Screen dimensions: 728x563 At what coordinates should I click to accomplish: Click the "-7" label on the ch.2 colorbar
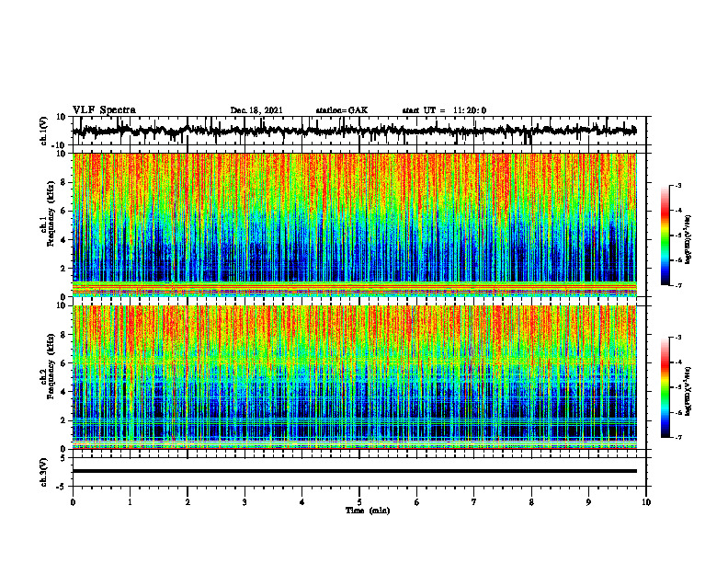coord(678,438)
